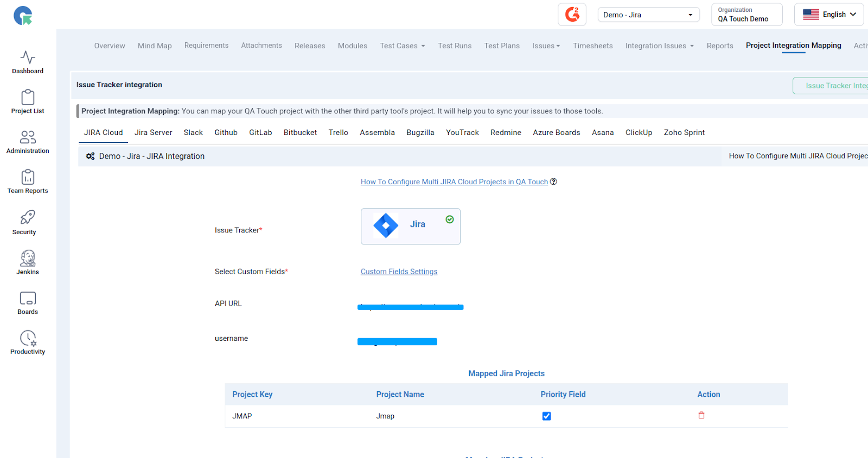Click the G2 review icon

[572, 15]
